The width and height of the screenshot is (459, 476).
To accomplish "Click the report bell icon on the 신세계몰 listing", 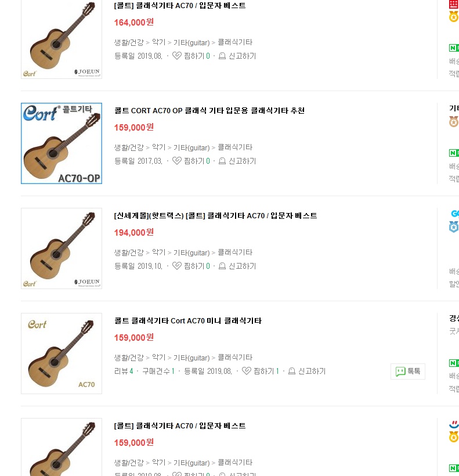I will click(222, 266).
